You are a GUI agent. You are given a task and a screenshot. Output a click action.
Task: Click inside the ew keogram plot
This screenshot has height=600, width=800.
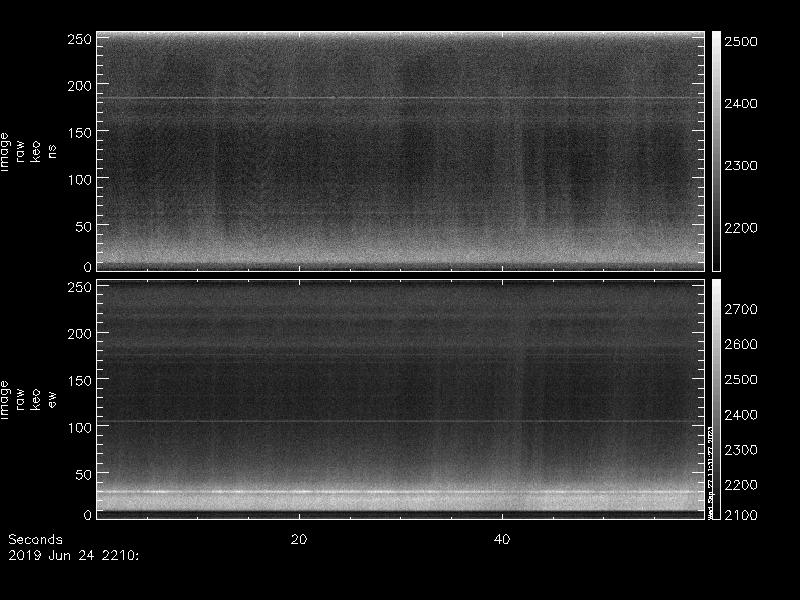coord(401,399)
